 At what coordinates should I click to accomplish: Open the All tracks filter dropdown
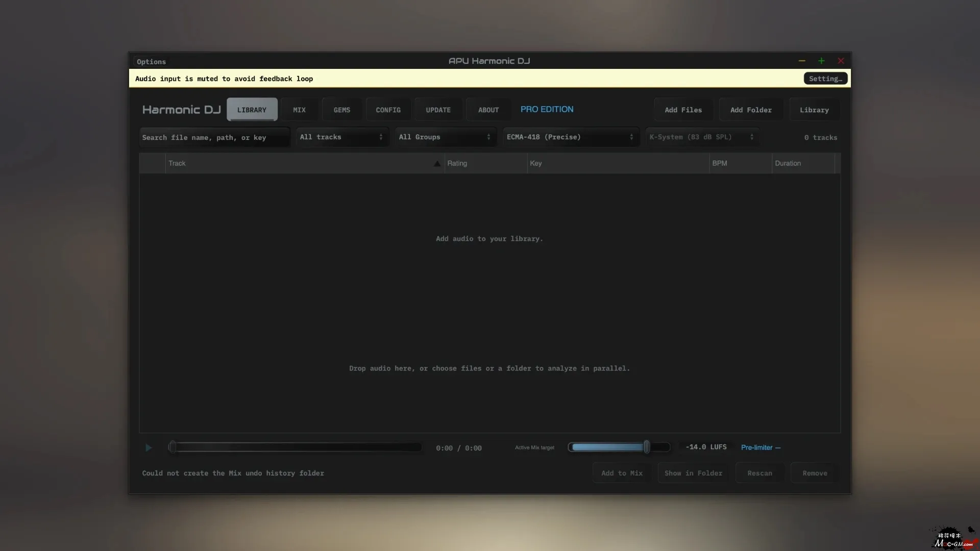click(342, 137)
